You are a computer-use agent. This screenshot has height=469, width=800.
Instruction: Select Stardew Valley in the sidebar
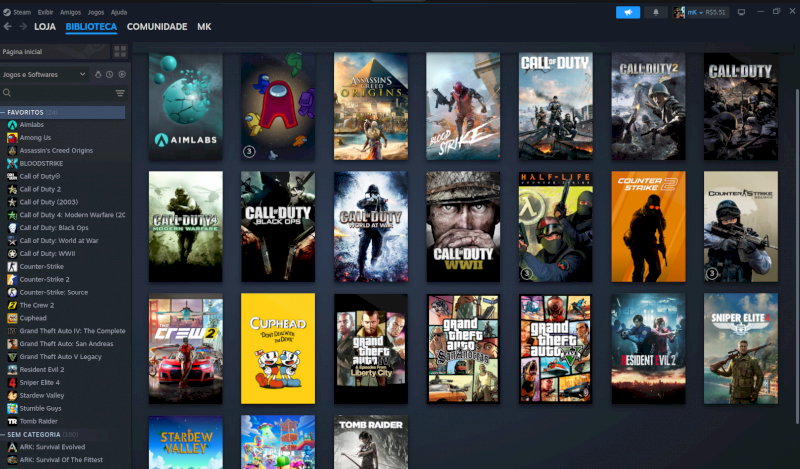(42, 396)
